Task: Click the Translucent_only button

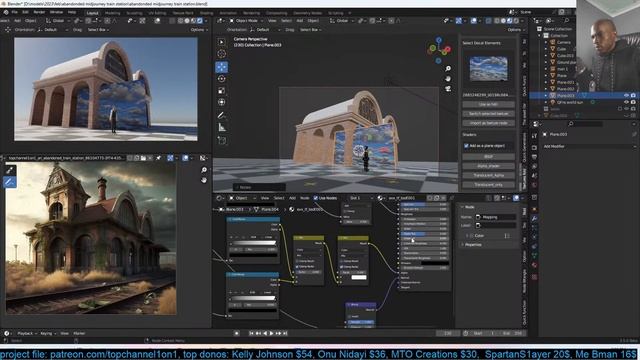Action: coord(489,184)
